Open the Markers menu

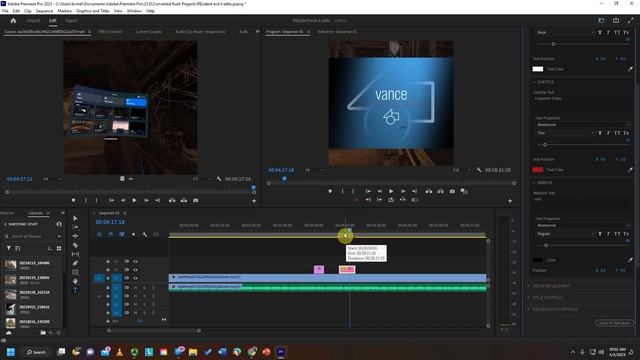[64, 11]
